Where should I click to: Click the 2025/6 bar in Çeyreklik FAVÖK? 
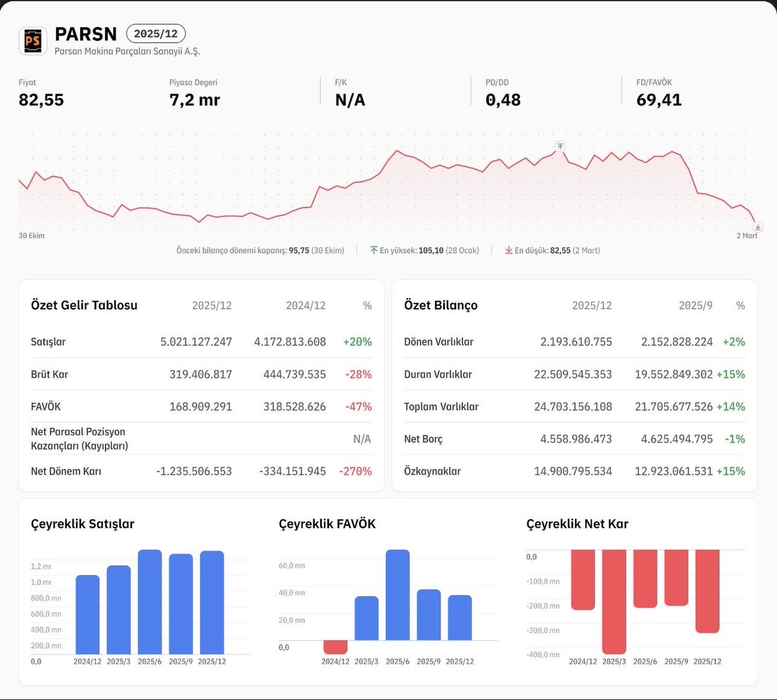pos(398,595)
